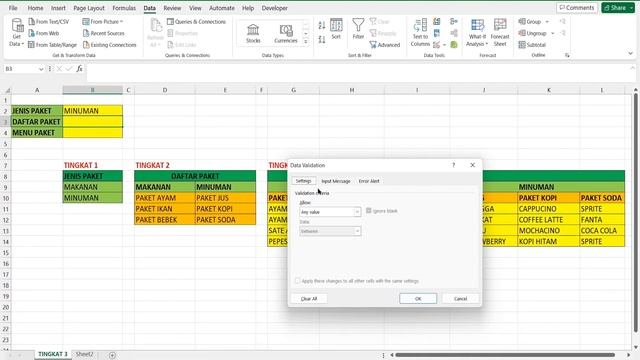Import data From Web

click(44, 33)
